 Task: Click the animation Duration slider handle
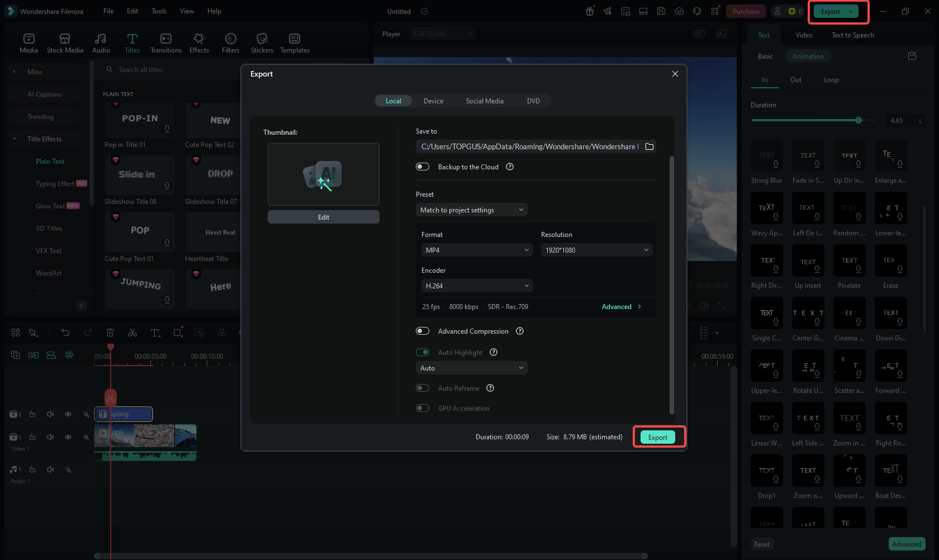859,120
